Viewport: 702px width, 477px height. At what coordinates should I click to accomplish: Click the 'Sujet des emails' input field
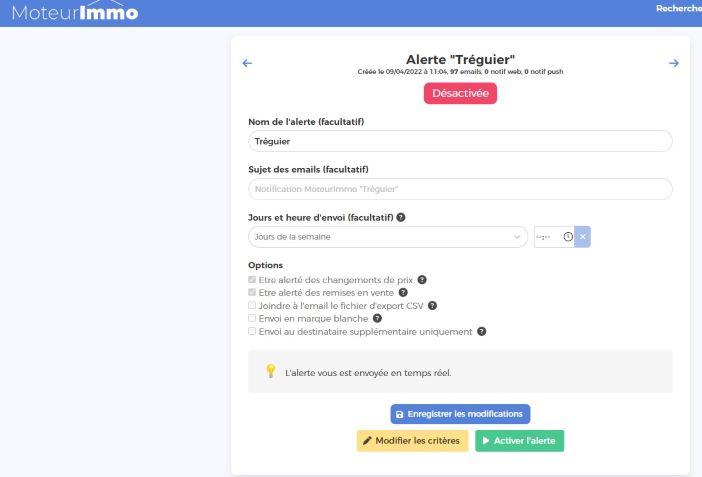point(460,189)
